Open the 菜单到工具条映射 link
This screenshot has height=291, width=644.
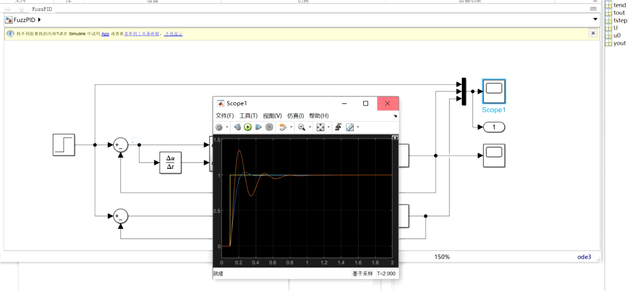point(142,34)
